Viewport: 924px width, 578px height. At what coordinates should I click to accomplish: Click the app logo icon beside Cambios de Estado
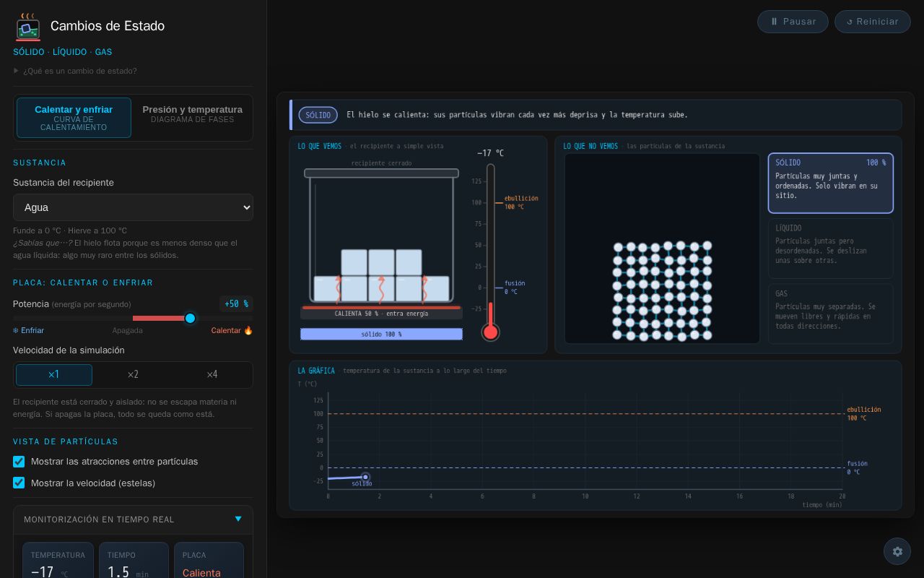[28, 27]
